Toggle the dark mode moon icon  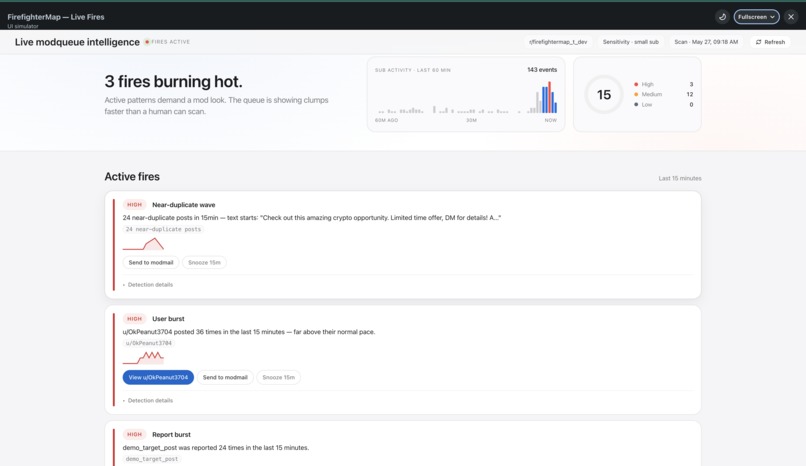pyautogui.click(x=722, y=17)
